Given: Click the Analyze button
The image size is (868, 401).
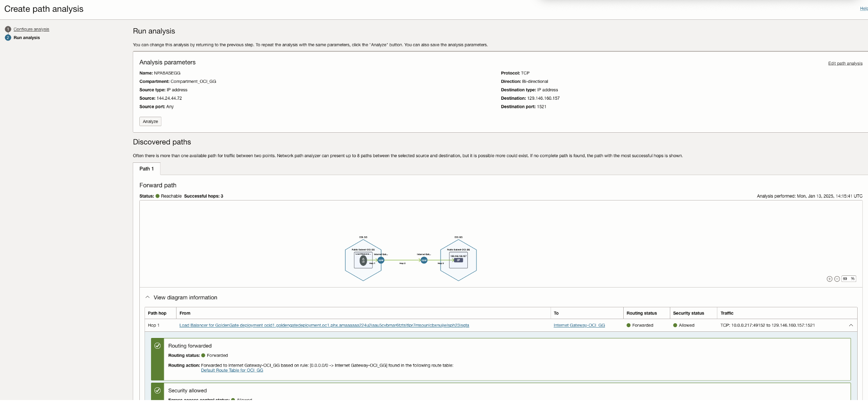Looking at the screenshot, I should pyautogui.click(x=150, y=121).
